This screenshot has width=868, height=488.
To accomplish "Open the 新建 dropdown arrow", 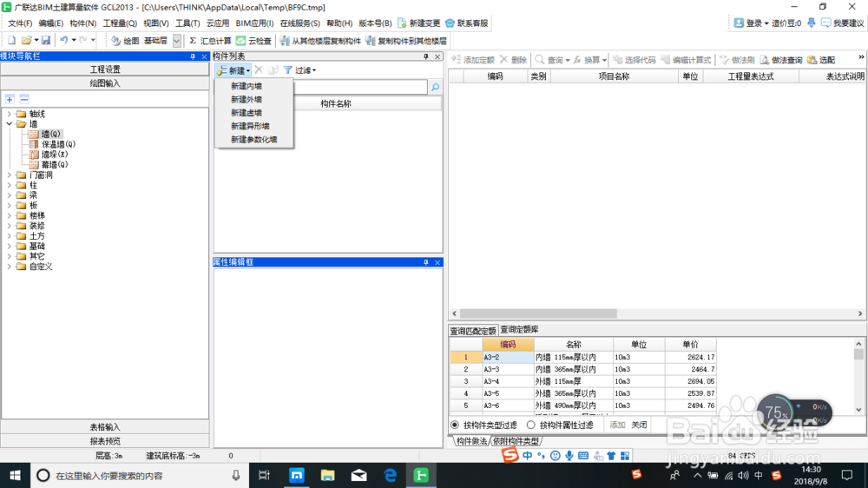I will [248, 71].
